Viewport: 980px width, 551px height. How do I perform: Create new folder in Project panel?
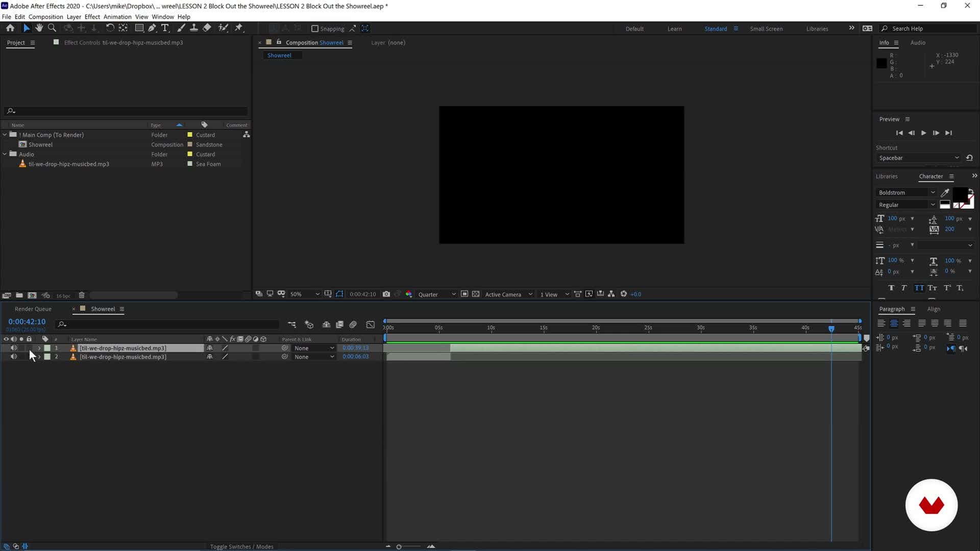click(x=19, y=295)
